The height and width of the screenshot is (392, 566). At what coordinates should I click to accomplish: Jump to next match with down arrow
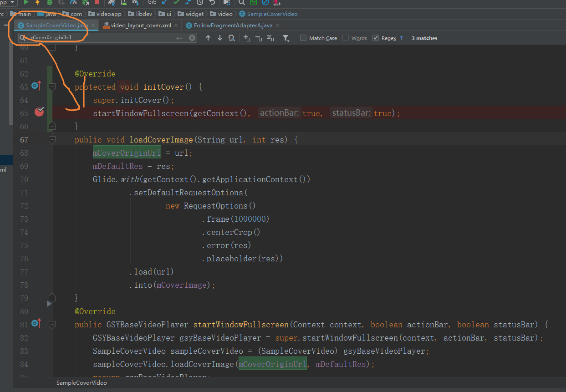click(x=220, y=38)
